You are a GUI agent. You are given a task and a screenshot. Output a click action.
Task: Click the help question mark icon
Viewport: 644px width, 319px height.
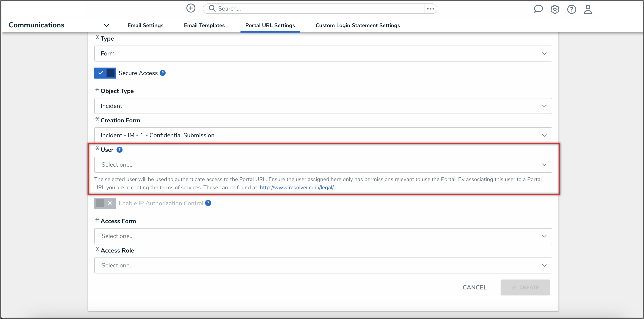[572, 9]
